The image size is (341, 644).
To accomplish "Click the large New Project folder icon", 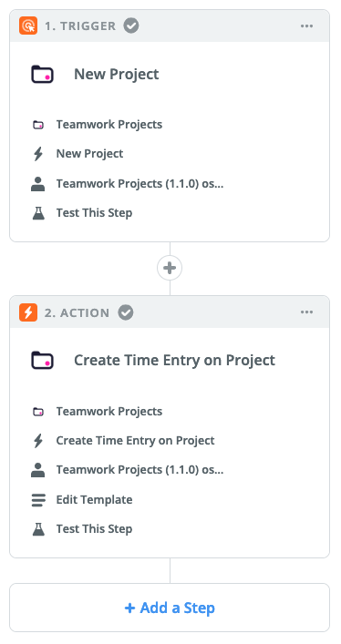I will pyautogui.click(x=42, y=75).
